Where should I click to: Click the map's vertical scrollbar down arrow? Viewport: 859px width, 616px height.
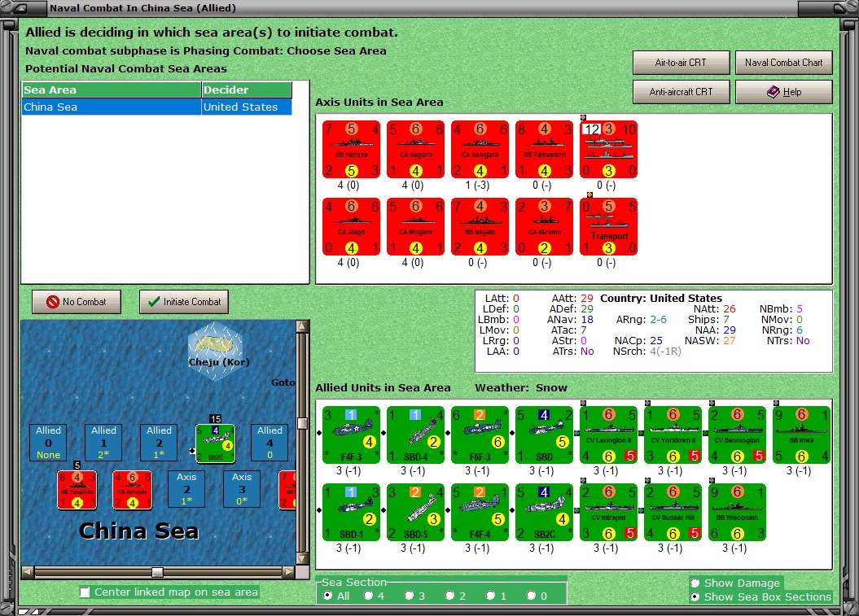tap(302, 558)
